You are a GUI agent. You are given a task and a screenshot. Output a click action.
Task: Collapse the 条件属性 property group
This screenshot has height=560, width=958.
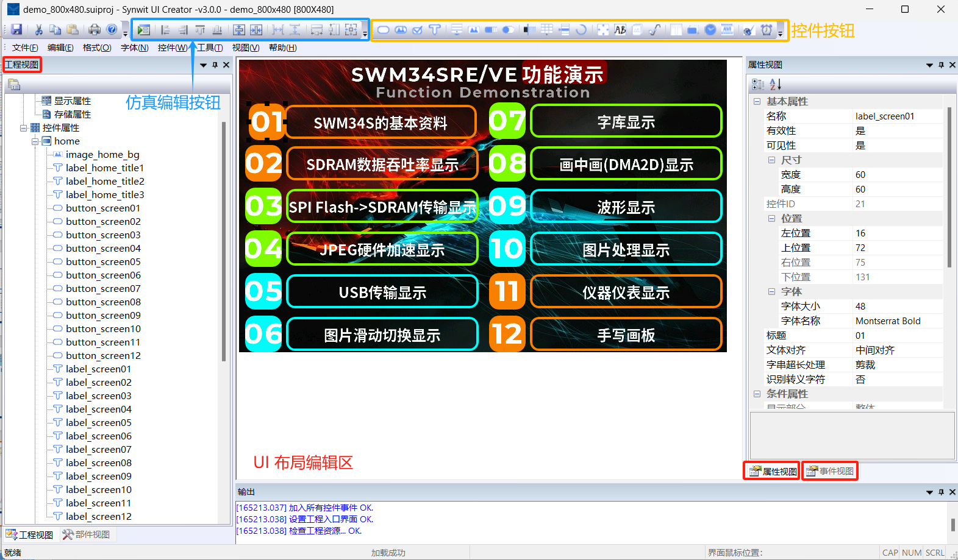click(x=757, y=394)
